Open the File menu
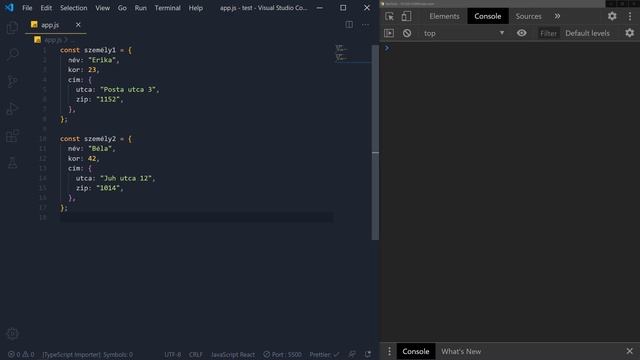Viewport: 640px width, 360px height. [x=27, y=8]
